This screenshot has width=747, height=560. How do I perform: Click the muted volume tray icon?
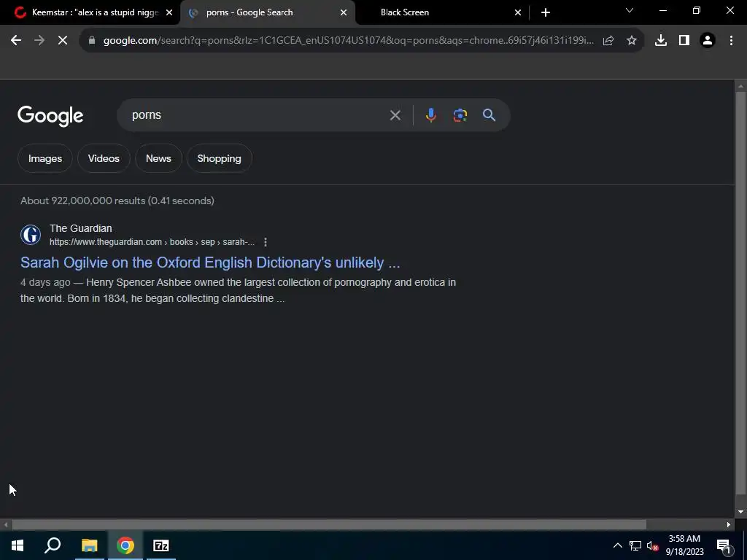652,545
